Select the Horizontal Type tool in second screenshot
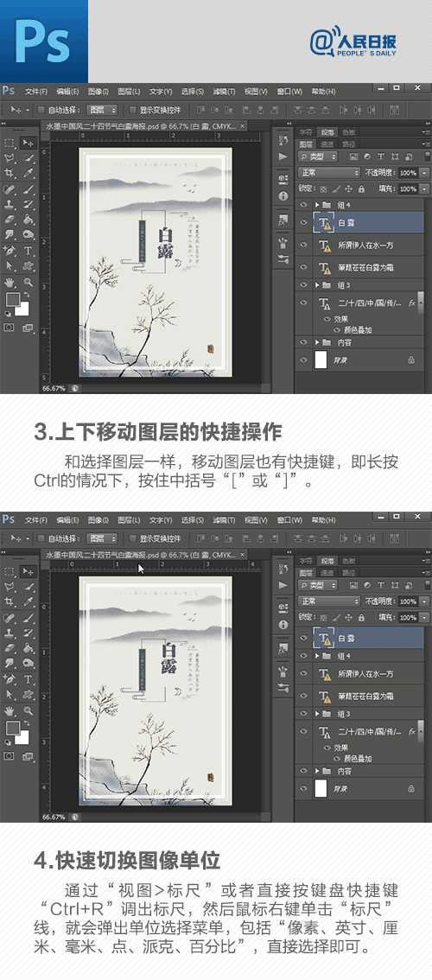The width and height of the screenshot is (432, 980). coord(29,678)
